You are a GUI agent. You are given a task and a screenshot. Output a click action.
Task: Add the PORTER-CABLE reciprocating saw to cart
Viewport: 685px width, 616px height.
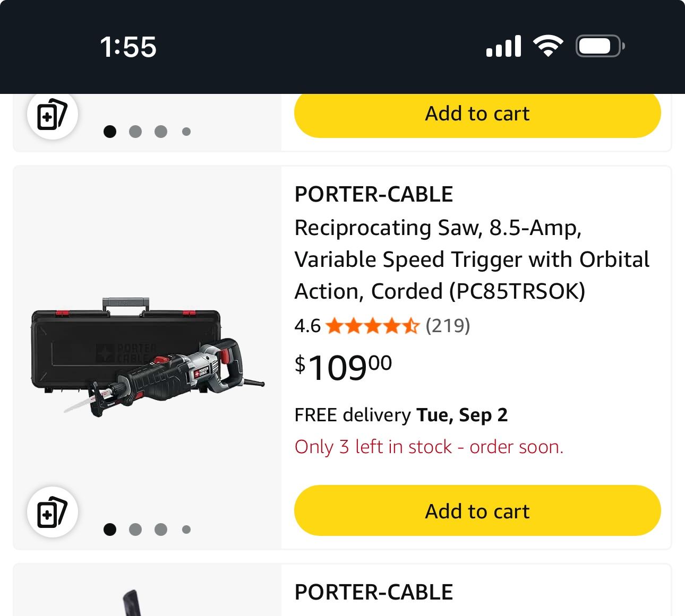pyautogui.click(x=477, y=511)
